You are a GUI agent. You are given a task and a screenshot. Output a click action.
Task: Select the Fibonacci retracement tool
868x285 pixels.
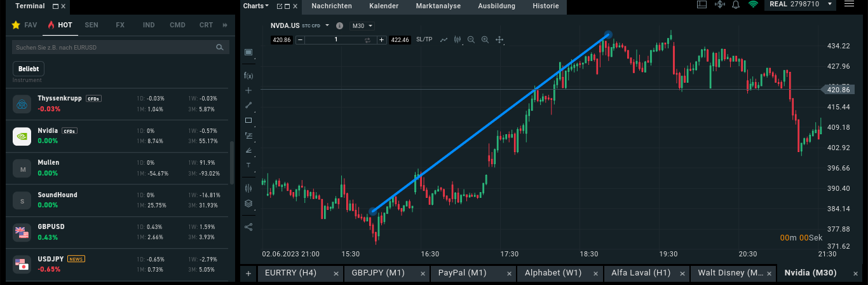[248, 136]
